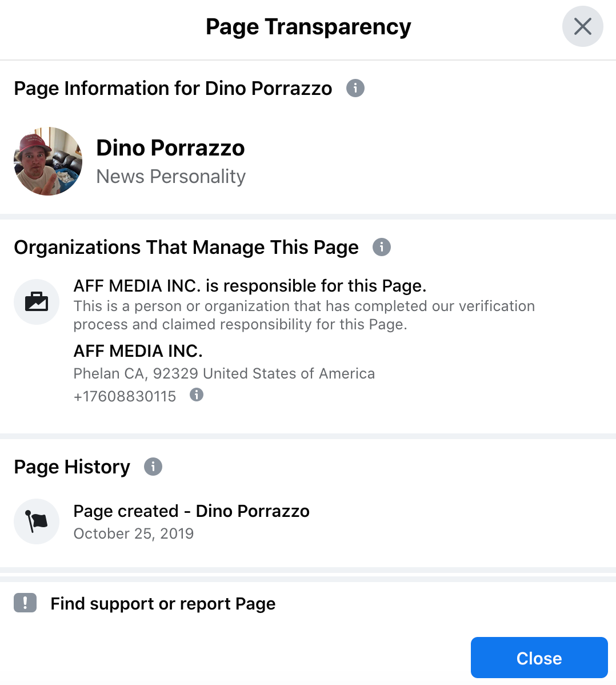
Task: Select the Dino Porrazzo page name
Action: pos(170,148)
